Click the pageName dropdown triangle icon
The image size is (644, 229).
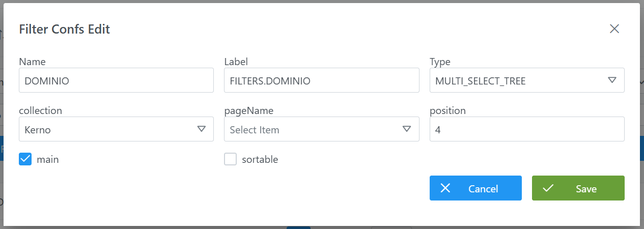tap(407, 129)
